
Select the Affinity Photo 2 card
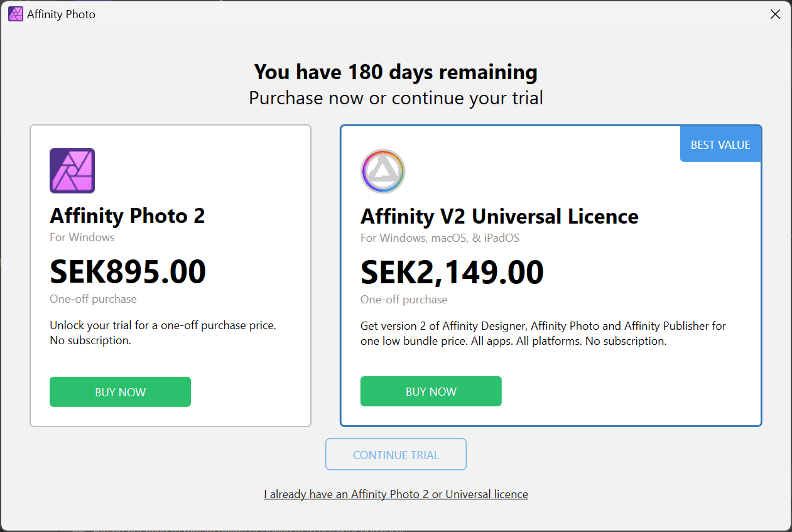(x=170, y=275)
